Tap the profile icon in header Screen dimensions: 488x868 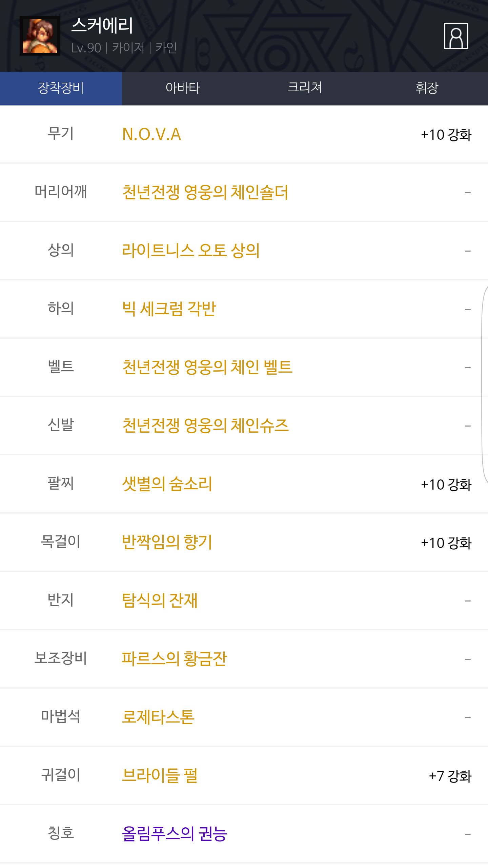456,36
